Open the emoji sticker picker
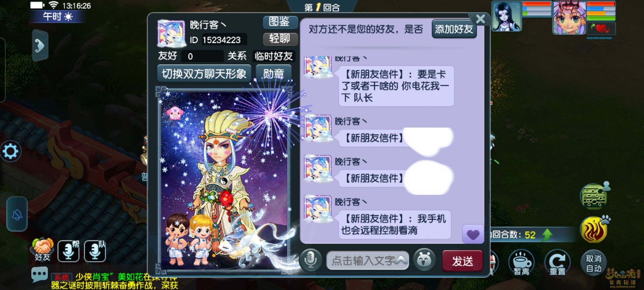This screenshot has height=290, width=644. [424, 260]
